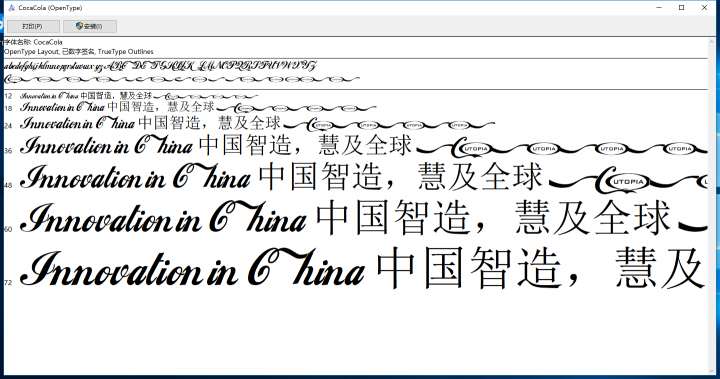Click the lowercase and uppercase alphabet sample line
Screen dimensions: 720x379
[161, 66]
